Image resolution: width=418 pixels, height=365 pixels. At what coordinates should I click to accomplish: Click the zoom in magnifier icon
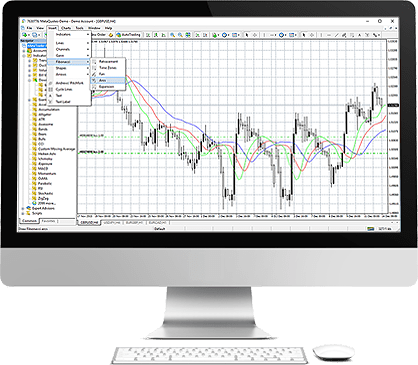pos(173,35)
